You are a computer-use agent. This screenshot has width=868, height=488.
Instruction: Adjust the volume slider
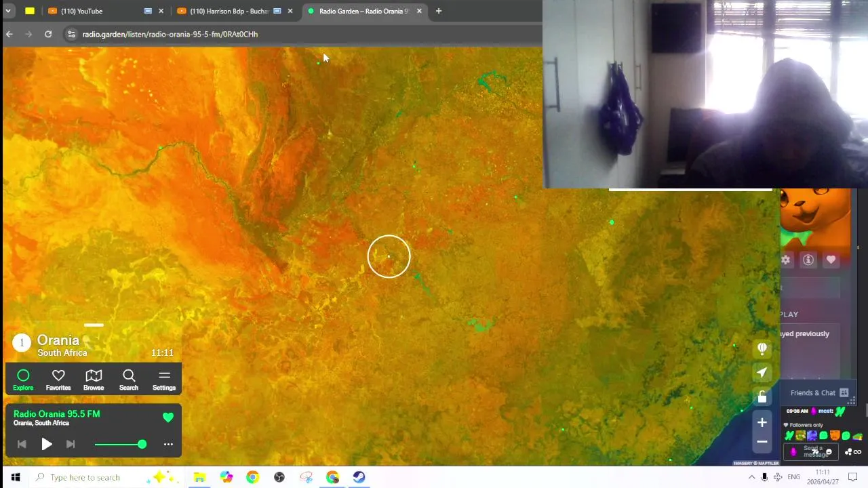coord(120,444)
